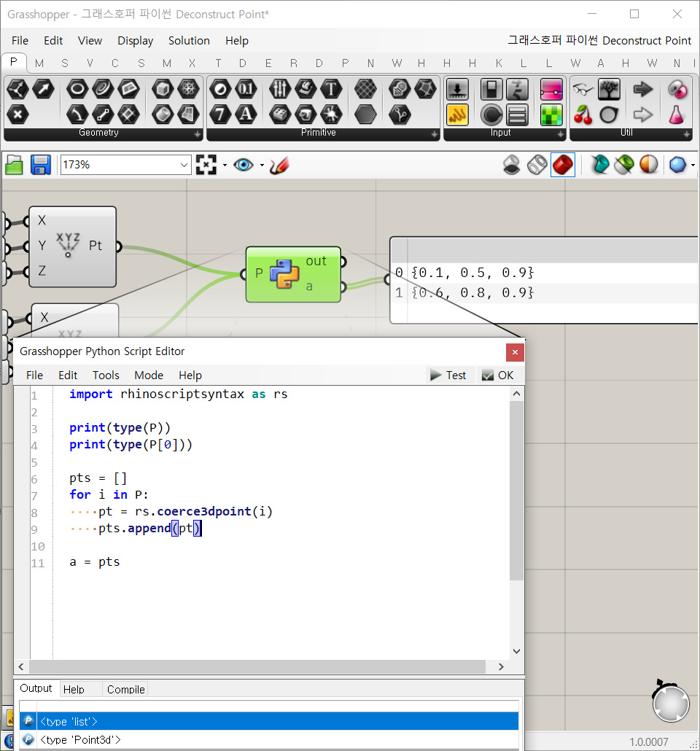Close the Python Script Editor
700x751 pixels.
515,352
